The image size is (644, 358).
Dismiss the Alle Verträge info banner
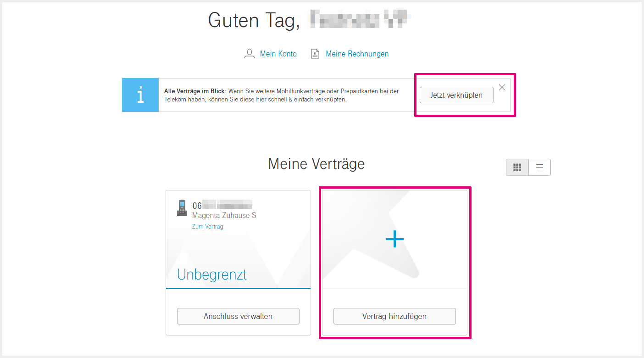[x=502, y=88]
